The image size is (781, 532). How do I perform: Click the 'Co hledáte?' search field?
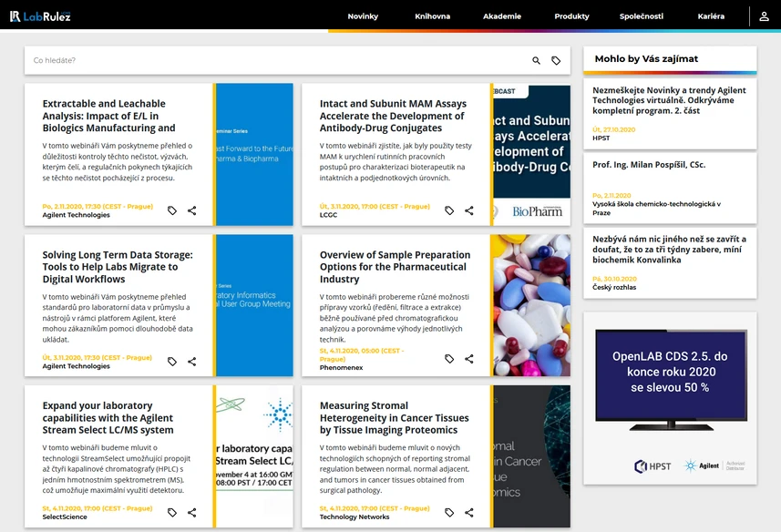click(276, 61)
